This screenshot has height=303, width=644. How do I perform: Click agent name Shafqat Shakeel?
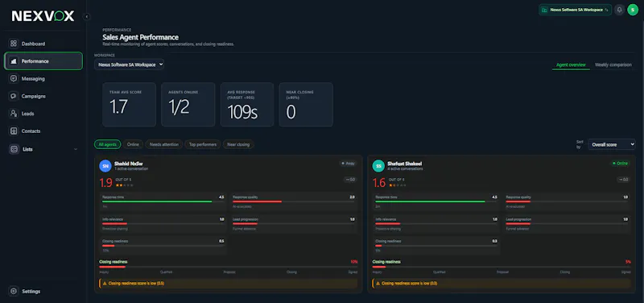coord(405,164)
